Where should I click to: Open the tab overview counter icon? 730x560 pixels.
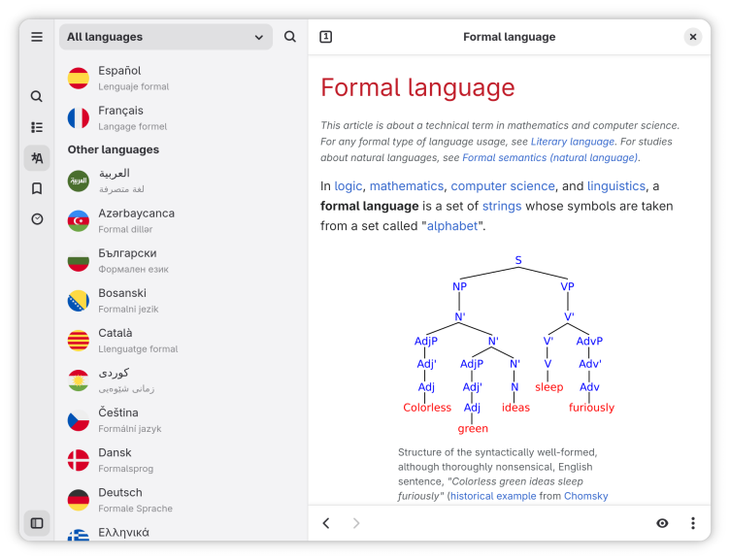click(326, 37)
